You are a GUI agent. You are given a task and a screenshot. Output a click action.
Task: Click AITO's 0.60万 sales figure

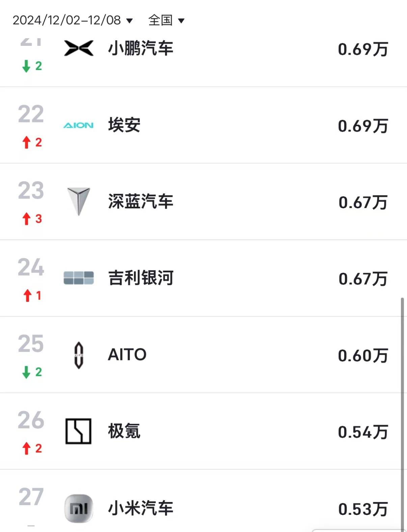click(363, 355)
